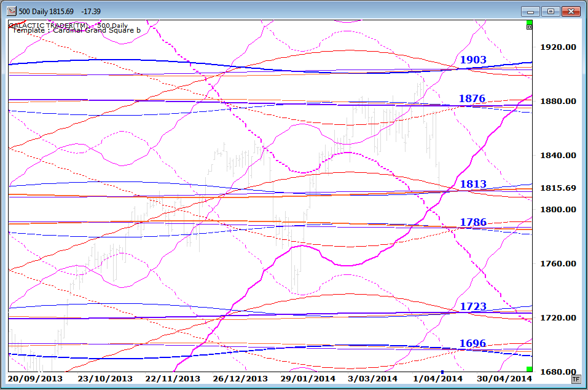Screen dimensions: 588x390
Task: Click the 1880.00 price axis value
Action: tap(558, 101)
